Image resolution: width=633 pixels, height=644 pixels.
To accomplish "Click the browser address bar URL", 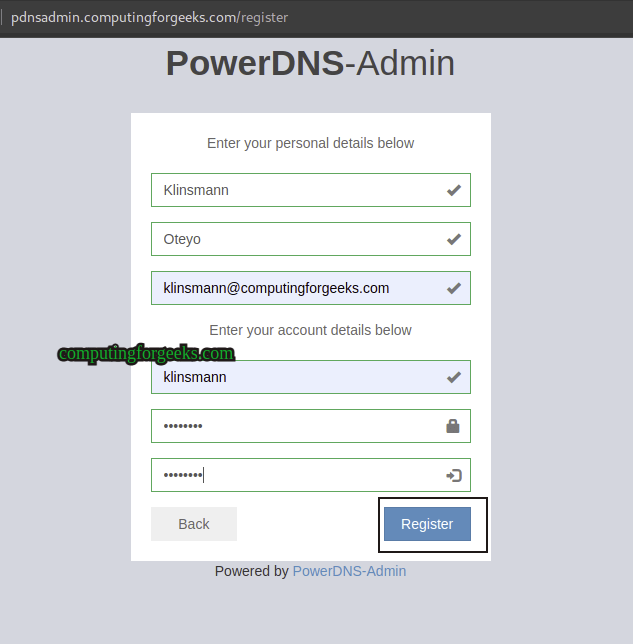I will pyautogui.click(x=150, y=18).
